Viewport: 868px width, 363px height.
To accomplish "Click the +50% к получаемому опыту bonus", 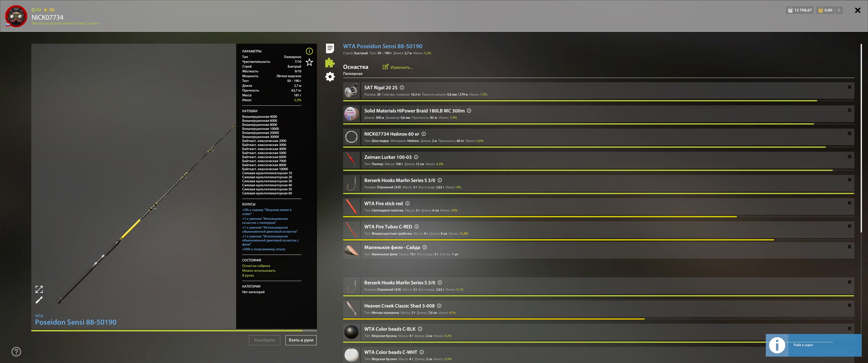I will (x=263, y=249).
